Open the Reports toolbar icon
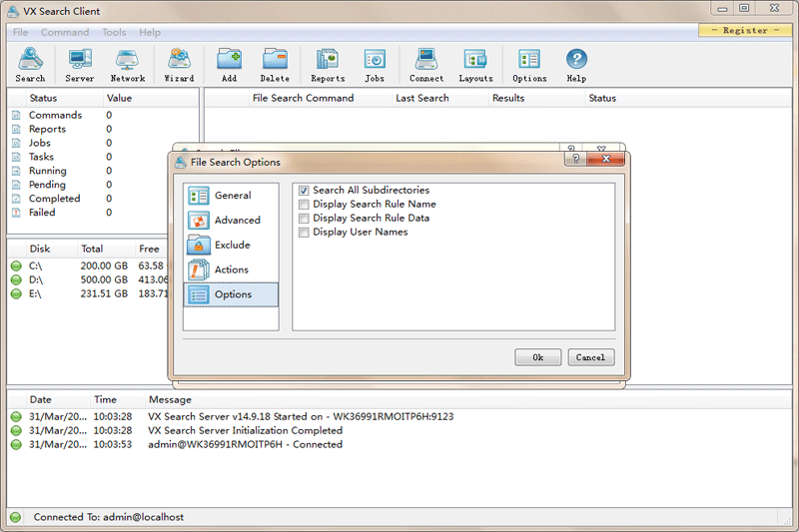Viewport: 799px width, 532px height. 328,60
